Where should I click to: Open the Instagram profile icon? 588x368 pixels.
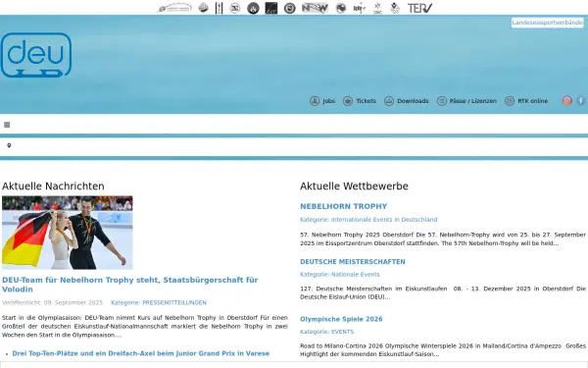566,101
